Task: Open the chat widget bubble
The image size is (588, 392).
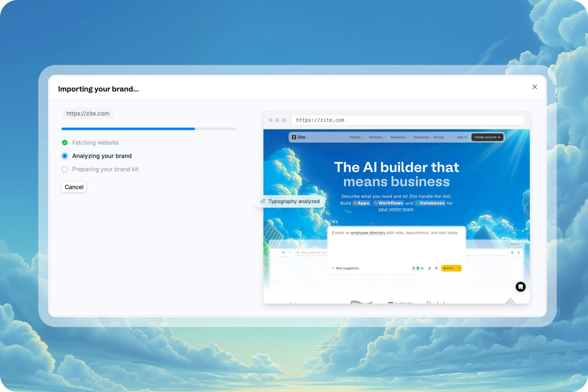Action: [520, 287]
